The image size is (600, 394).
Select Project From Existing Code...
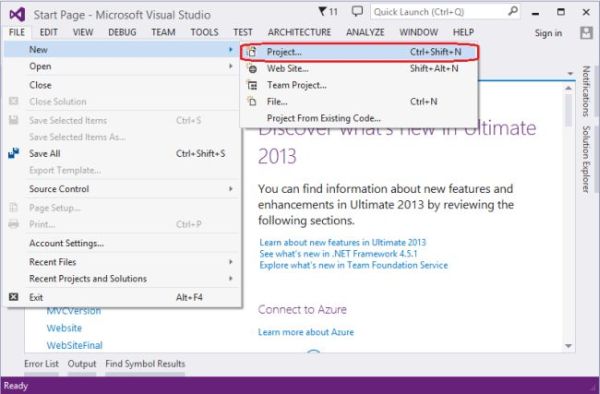pyautogui.click(x=360, y=118)
